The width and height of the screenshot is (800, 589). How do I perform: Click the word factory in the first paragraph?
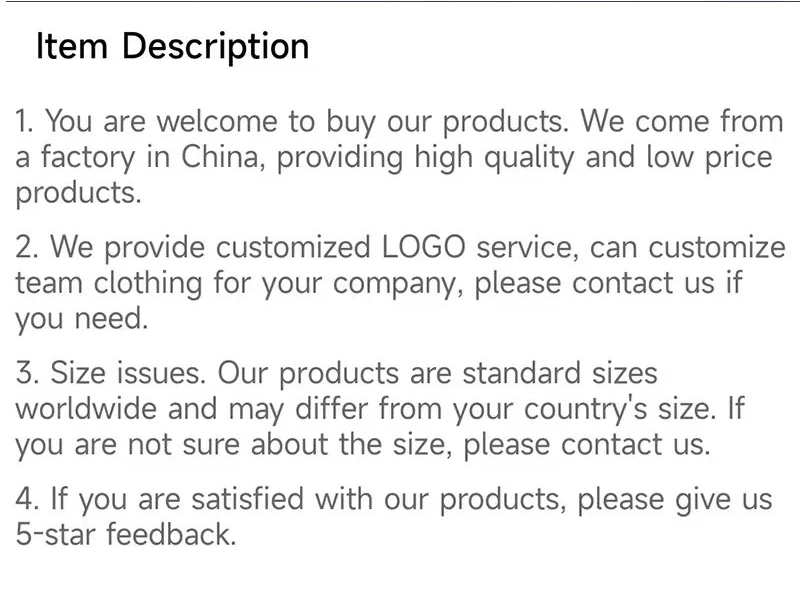(88, 158)
